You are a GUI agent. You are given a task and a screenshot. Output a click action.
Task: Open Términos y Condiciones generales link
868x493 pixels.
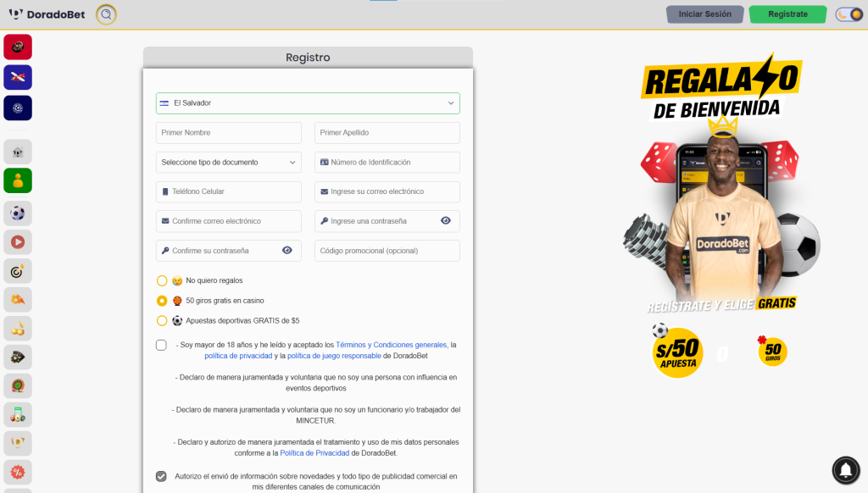392,345
